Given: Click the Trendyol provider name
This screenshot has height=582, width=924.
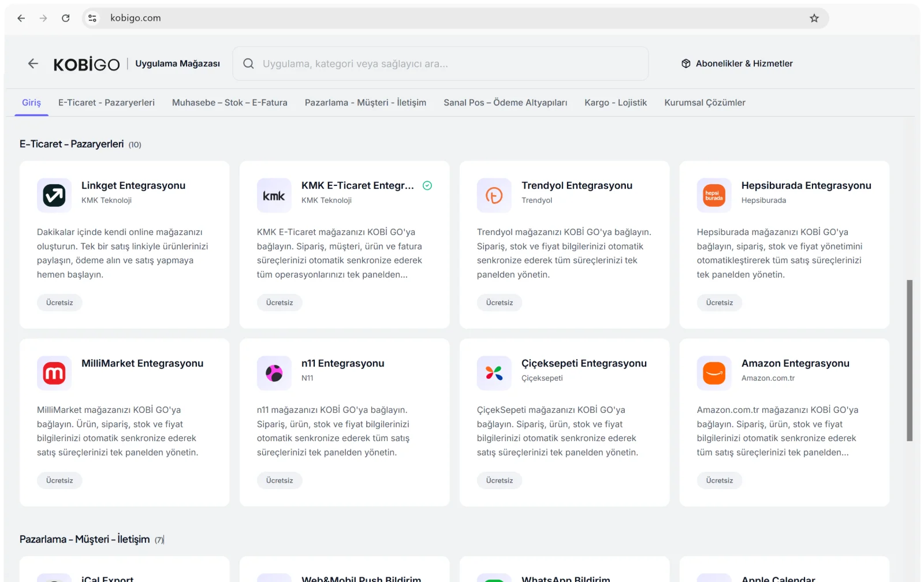Looking at the screenshot, I should (536, 200).
